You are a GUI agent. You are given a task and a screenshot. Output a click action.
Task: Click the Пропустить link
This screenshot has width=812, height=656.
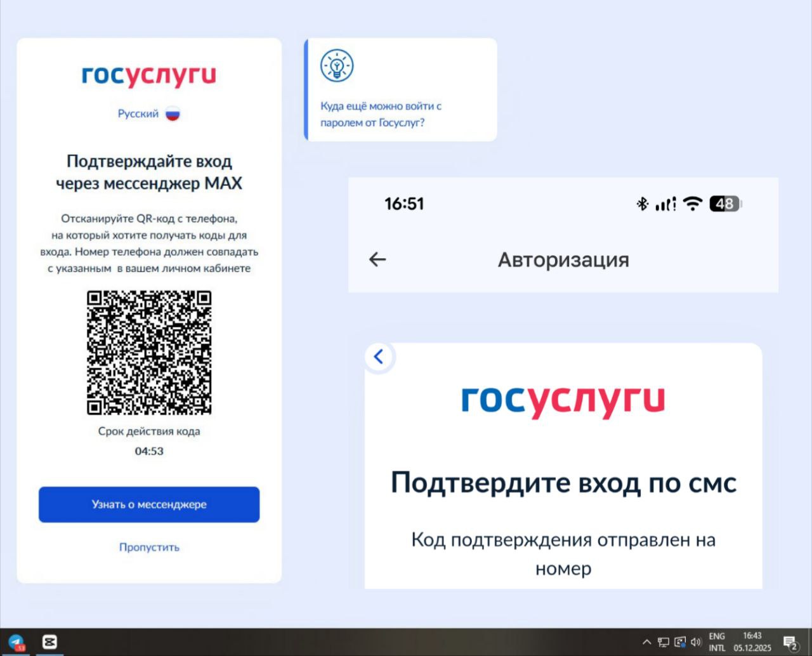[x=149, y=547]
